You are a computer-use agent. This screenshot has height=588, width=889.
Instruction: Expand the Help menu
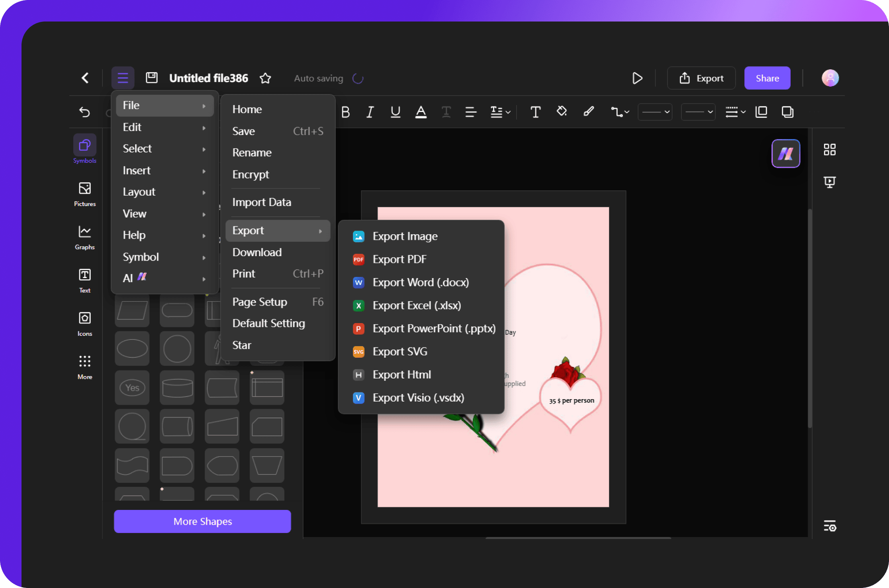coord(164,235)
